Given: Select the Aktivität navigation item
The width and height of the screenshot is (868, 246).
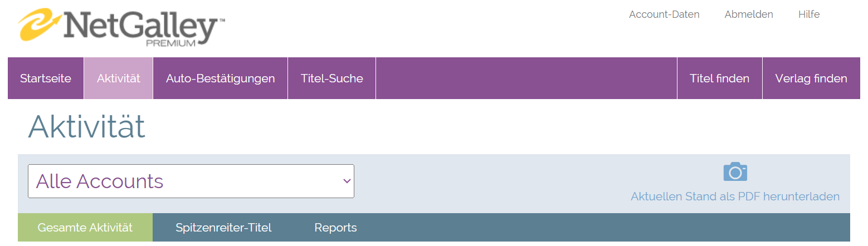Looking at the screenshot, I should click(x=118, y=78).
